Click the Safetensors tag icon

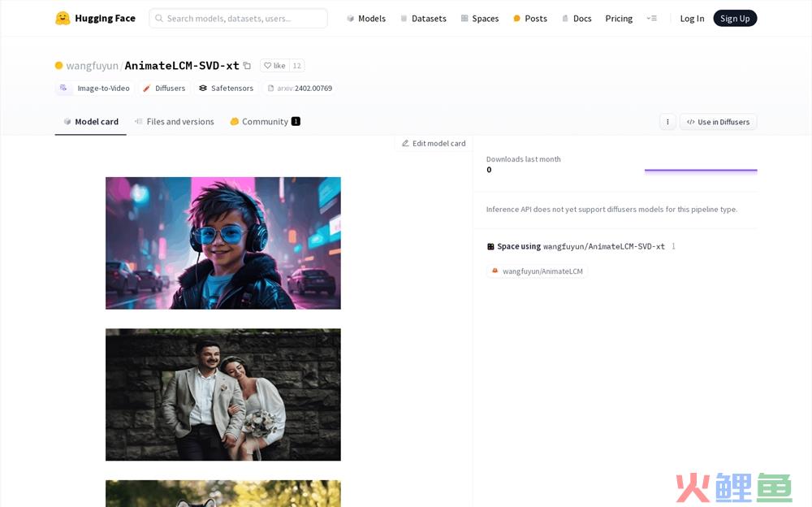pyautogui.click(x=203, y=88)
